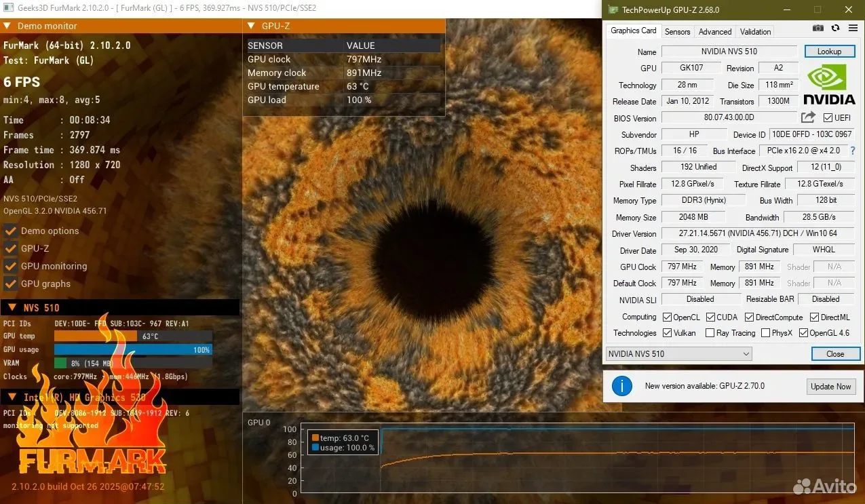This screenshot has width=865, height=504.
Task: Click the GPU temp bar at 63°C
Action: pos(133,336)
